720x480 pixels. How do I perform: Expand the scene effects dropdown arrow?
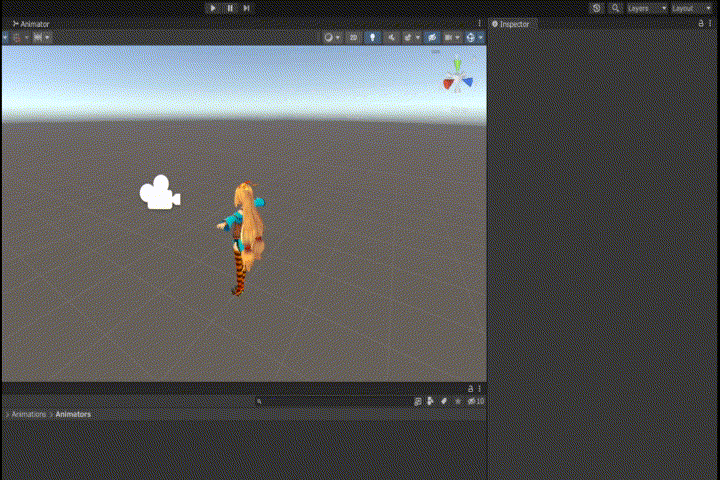[x=417, y=38]
